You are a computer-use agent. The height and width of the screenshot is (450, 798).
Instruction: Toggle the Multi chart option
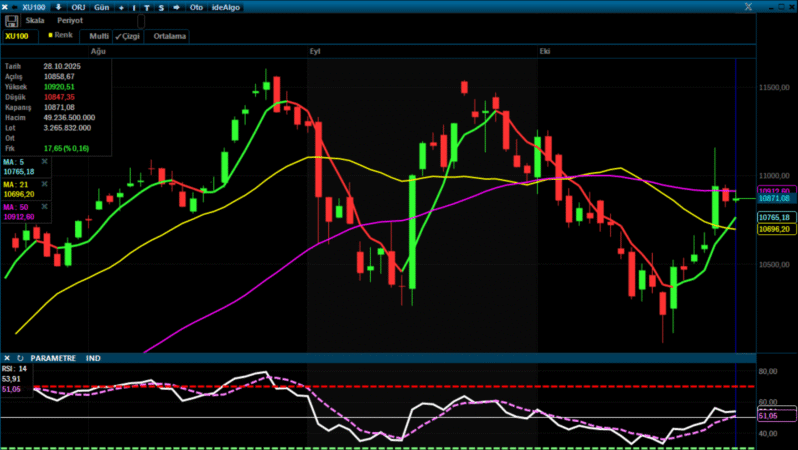tap(98, 36)
